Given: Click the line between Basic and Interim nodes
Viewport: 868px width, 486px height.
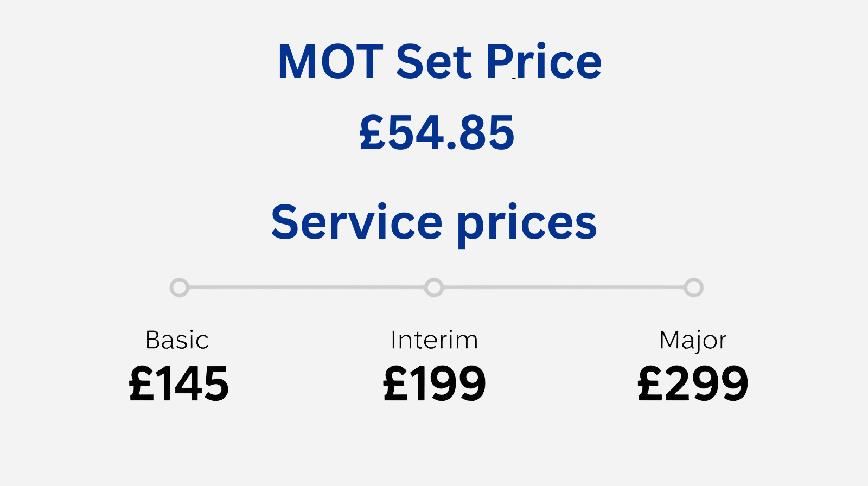Looking at the screenshot, I should (307, 287).
